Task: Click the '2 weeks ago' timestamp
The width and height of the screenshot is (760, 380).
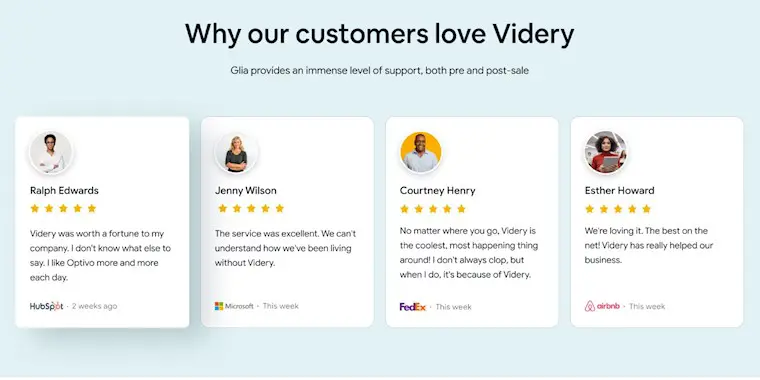Action: [95, 306]
